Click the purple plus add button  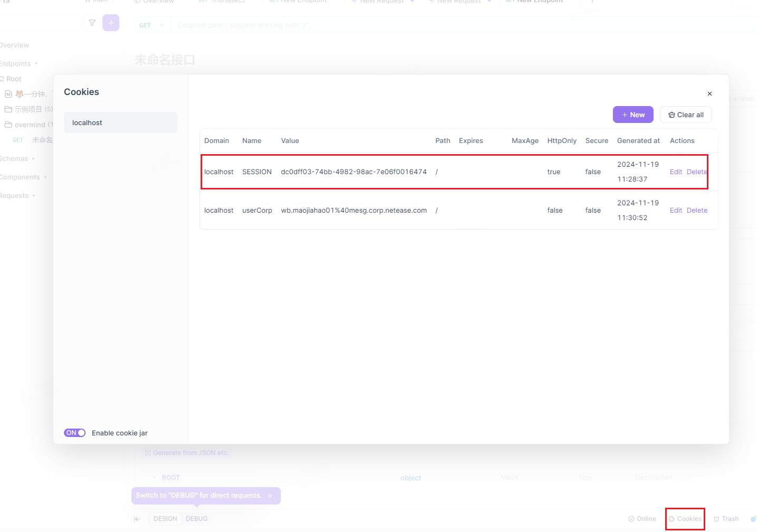click(x=111, y=23)
